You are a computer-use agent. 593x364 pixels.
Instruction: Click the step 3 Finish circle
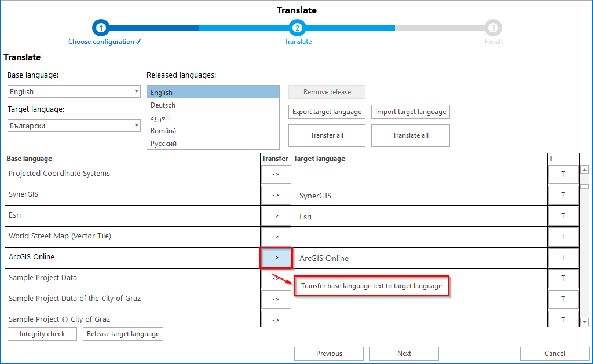493,27
